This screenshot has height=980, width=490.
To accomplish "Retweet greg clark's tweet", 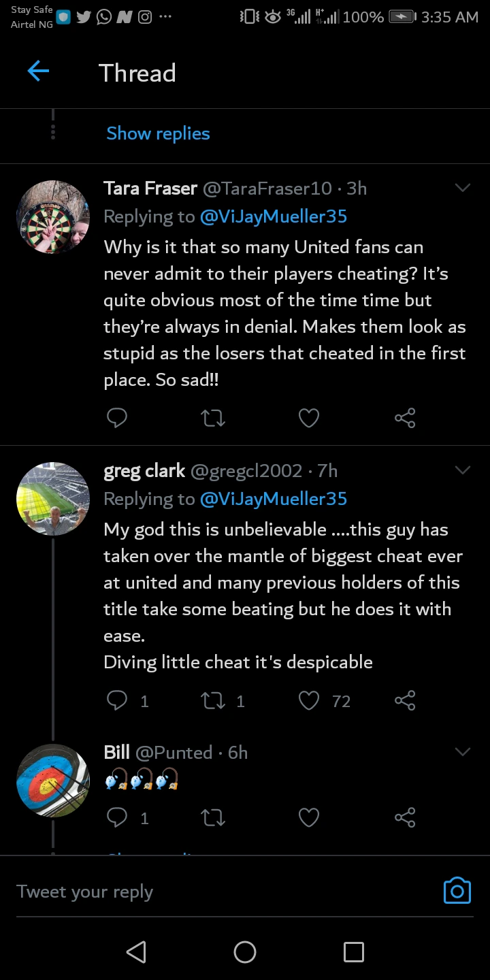I will (213, 700).
